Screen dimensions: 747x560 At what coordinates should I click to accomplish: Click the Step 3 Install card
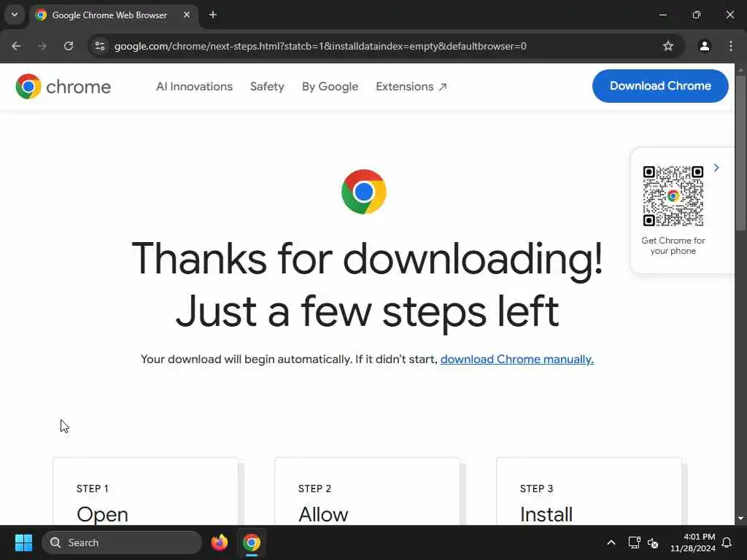pos(589,491)
